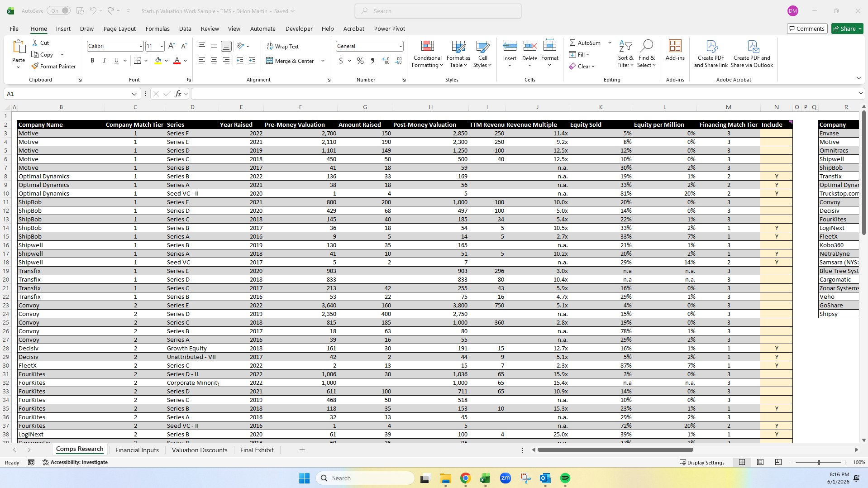The image size is (868, 488).
Task: Click the Share button
Action: coord(847,29)
